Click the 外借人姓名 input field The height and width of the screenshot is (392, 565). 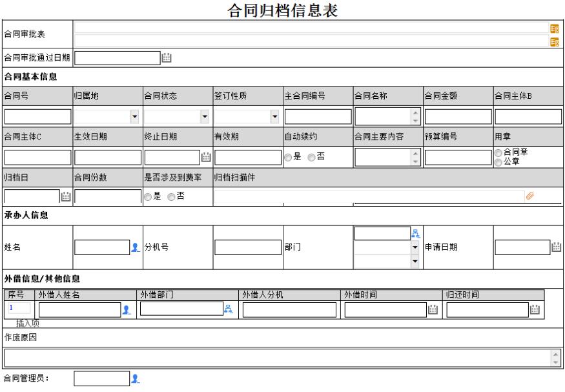pos(79,310)
